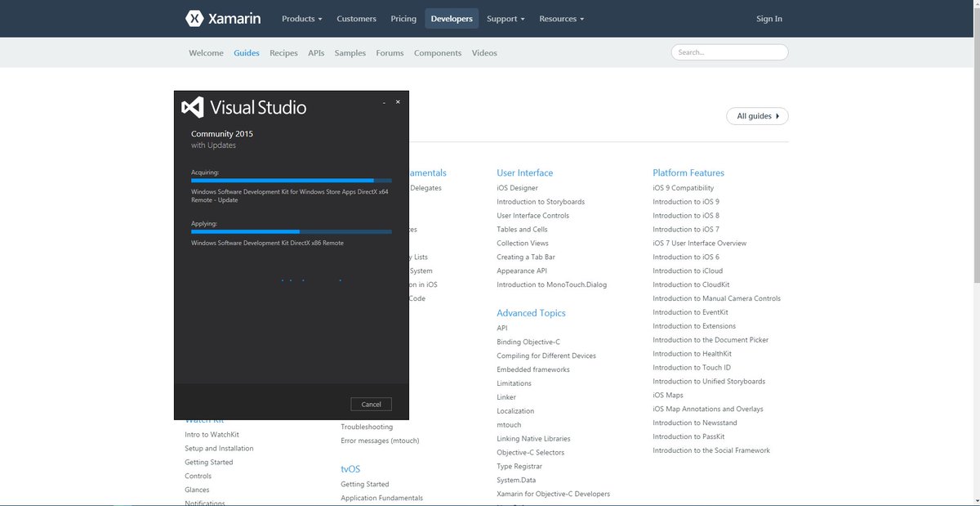Screen dimensions: 980x506
Task: Open Binding Objective-C guide
Action: (x=528, y=343)
